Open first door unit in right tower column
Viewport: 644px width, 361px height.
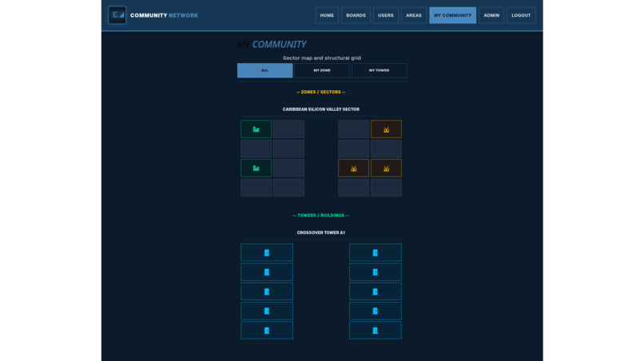coord(375,252)
